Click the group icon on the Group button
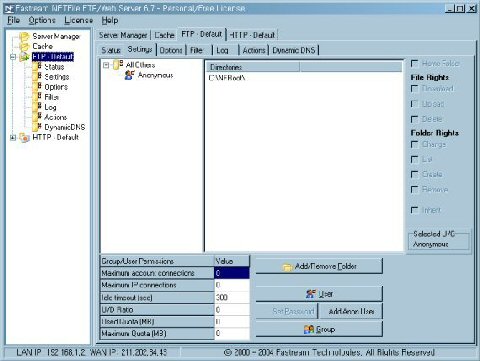Viewport: 480px width, 361px height. click(x=309, y=329)
